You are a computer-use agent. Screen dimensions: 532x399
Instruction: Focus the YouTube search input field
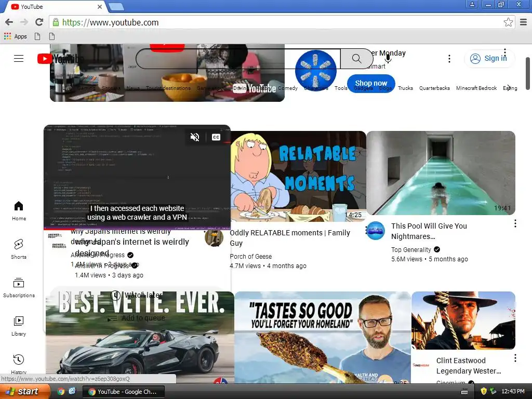point(238,59)
